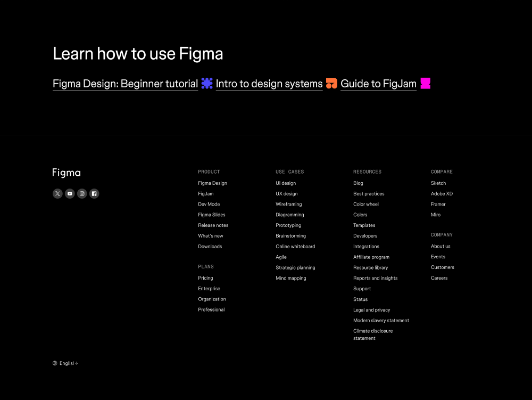Compare Figma with Miro
532x400 pixels.
436,215
